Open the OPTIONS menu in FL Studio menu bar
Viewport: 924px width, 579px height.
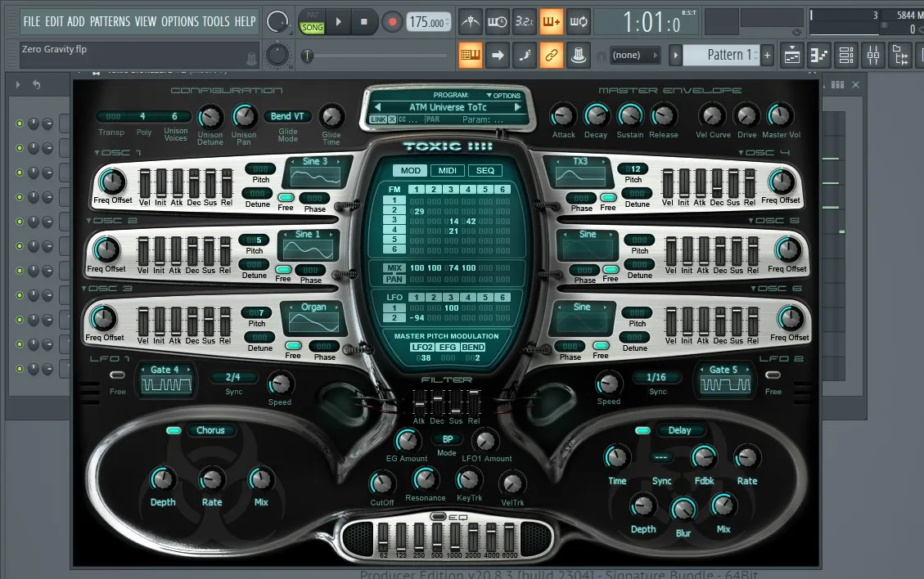click(x=180, y=22)
